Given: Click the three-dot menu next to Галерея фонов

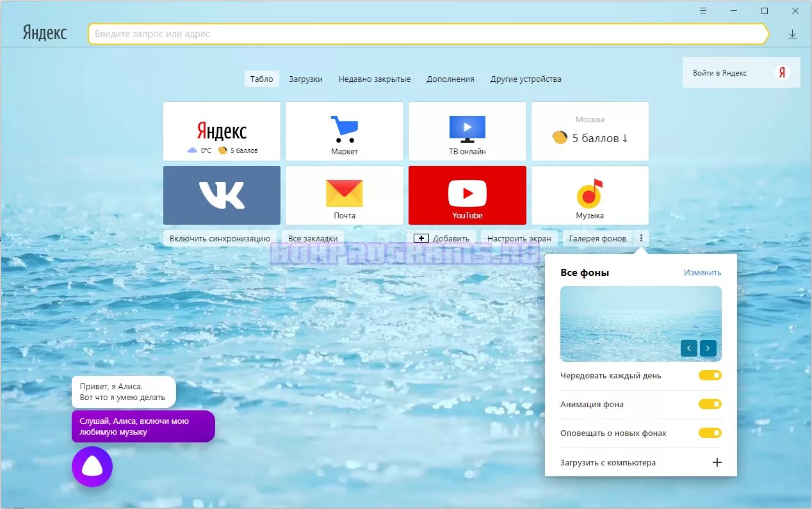Looking at the screenshot, I should click(x=641, y=238).
